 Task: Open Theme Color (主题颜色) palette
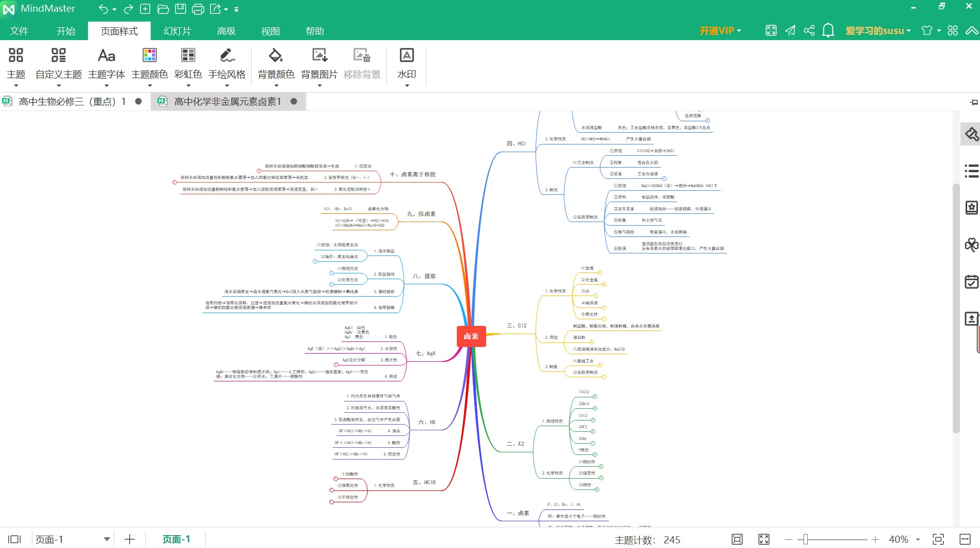click(x=150, y=66)
